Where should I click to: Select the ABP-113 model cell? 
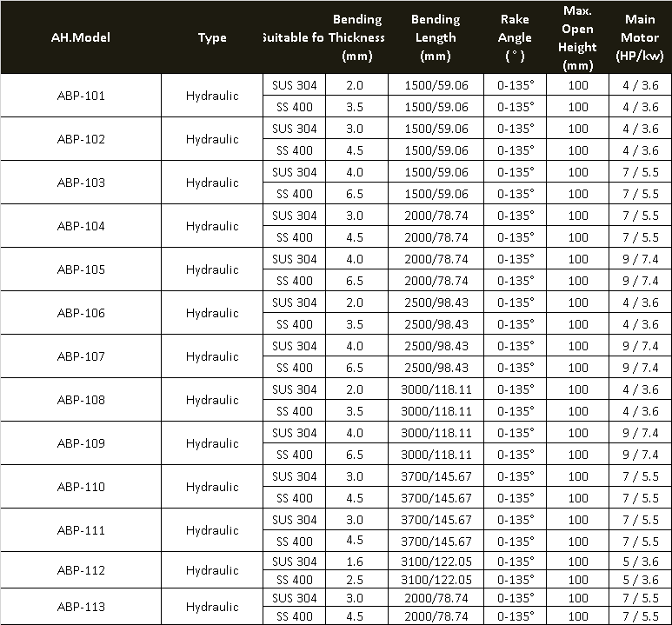[x=81, y=607]
